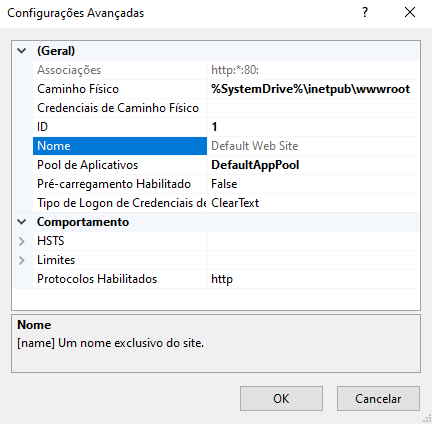Click the help question mark icon
432x424 pixels.
click(365, 13)
